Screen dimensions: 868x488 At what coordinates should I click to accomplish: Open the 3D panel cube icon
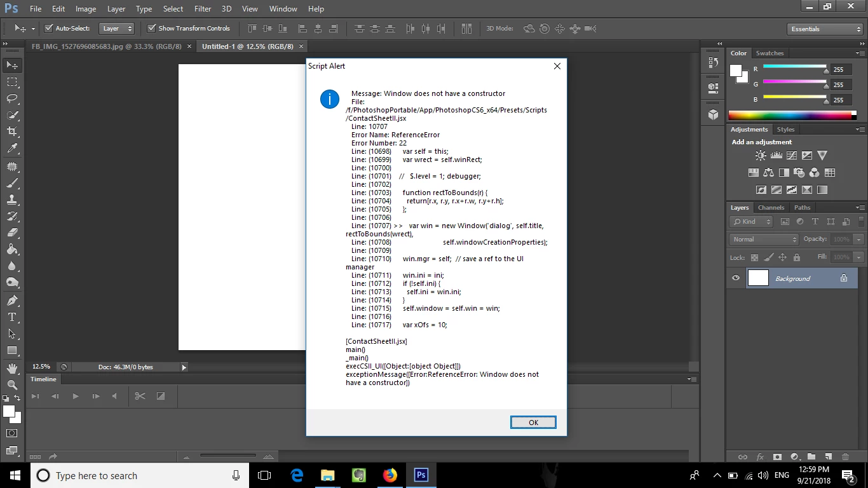(x=713, y=114)
